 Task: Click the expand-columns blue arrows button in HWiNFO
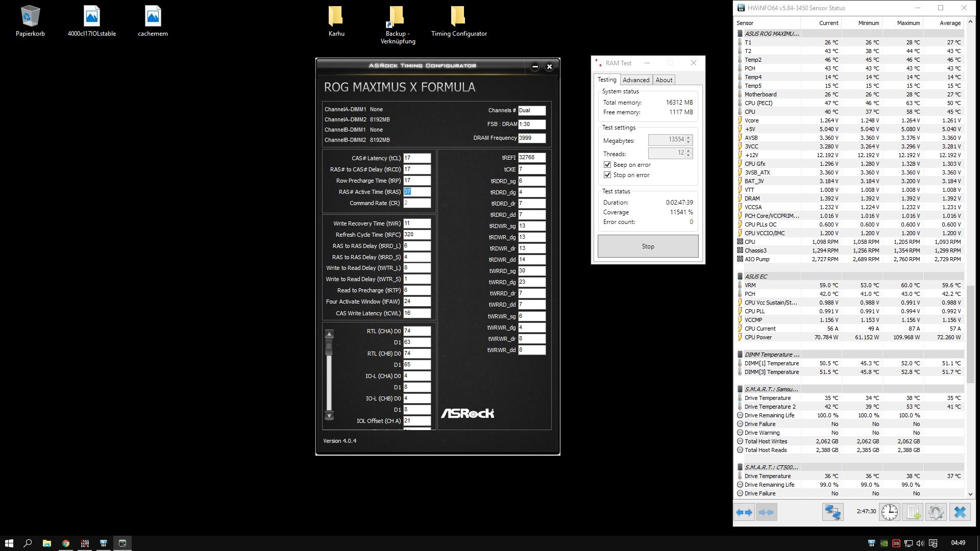pyautogui.click(x=744, y=512)
